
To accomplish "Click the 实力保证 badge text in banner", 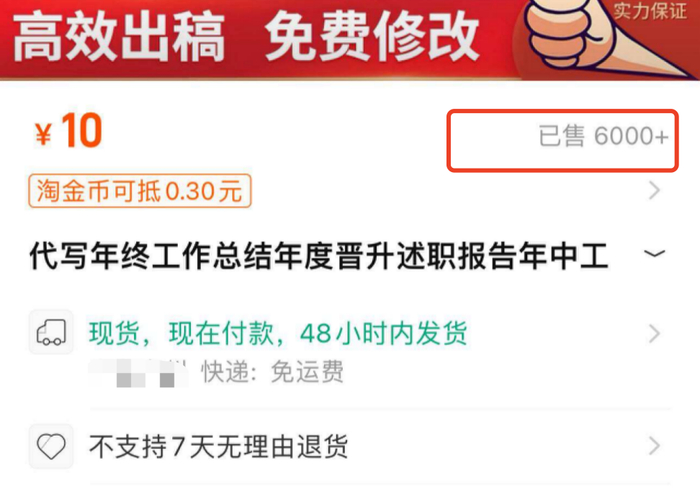I will 650,11.
